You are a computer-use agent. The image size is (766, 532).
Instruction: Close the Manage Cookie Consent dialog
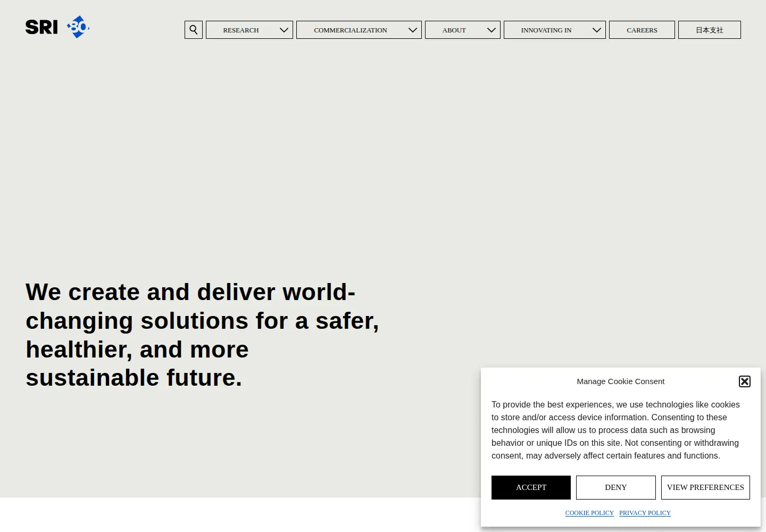745,381
